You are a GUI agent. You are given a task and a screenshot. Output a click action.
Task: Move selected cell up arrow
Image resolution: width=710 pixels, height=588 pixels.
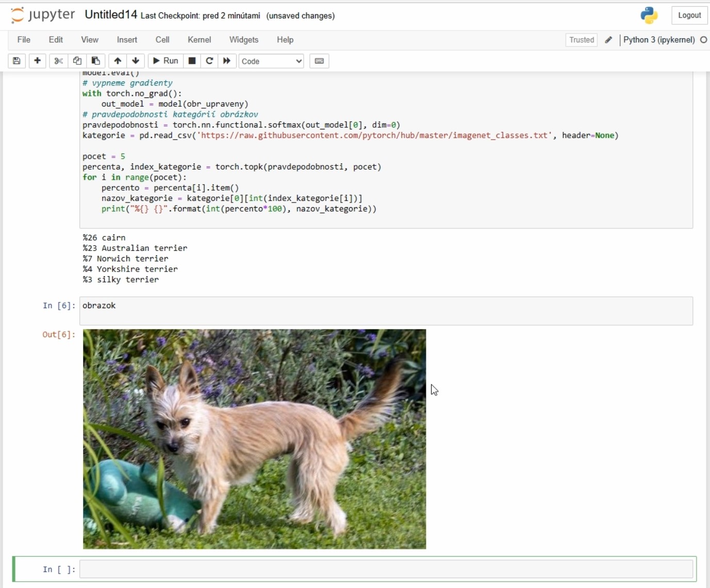[x=118, y=61]
